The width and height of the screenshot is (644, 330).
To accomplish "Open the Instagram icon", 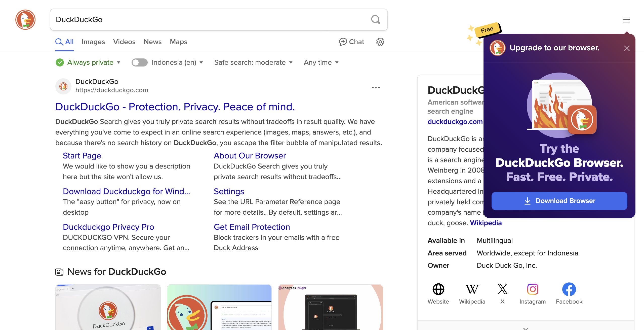I will click(533, 289).
